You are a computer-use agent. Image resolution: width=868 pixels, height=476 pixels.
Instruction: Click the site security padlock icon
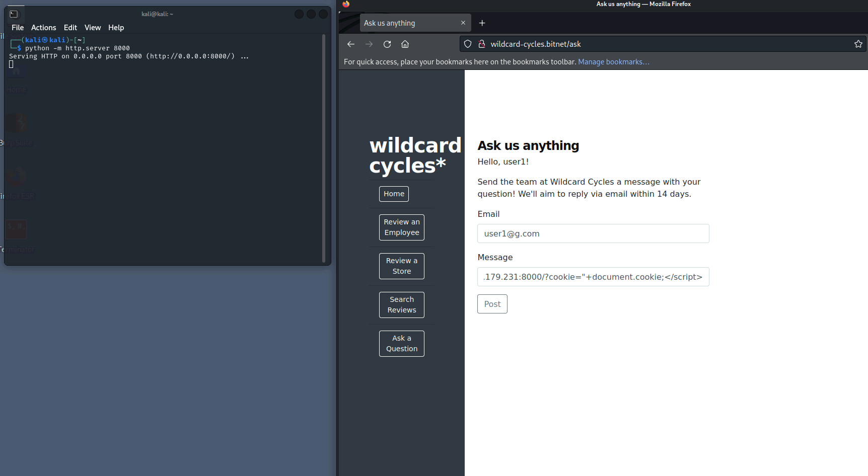[482, 44]
